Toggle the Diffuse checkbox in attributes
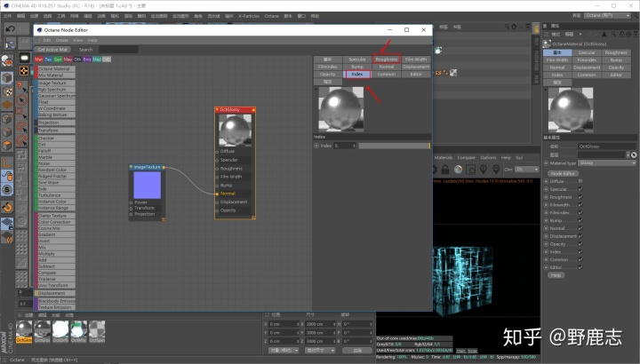Image resolution: width=640 pixels, height=364 pixels. 580,181
